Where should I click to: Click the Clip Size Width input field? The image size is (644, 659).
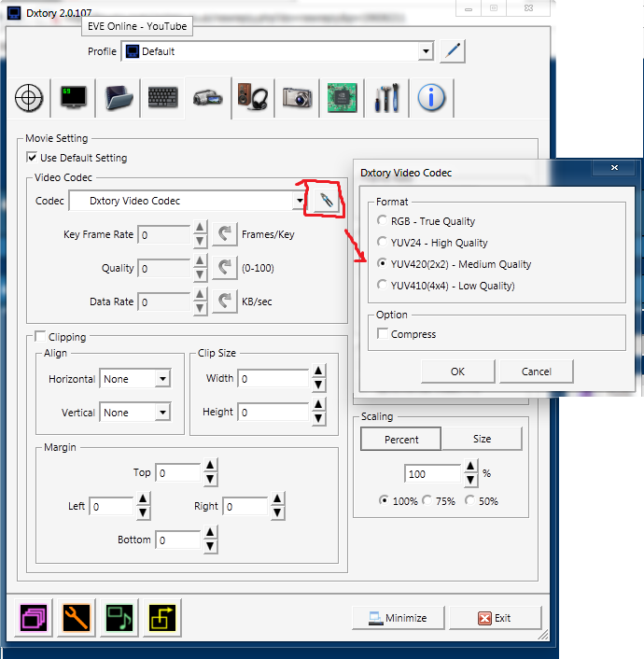point(274,379)
